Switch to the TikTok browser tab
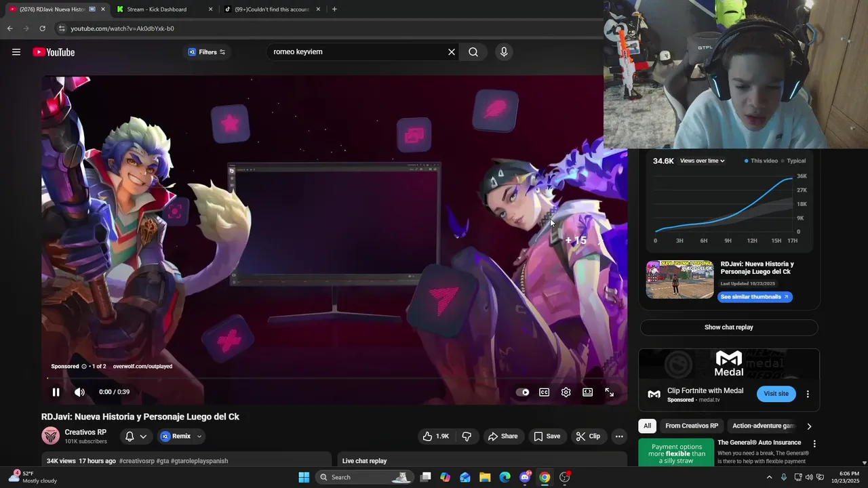This screenshot has width=868, height=488. (x=271, y=9)
